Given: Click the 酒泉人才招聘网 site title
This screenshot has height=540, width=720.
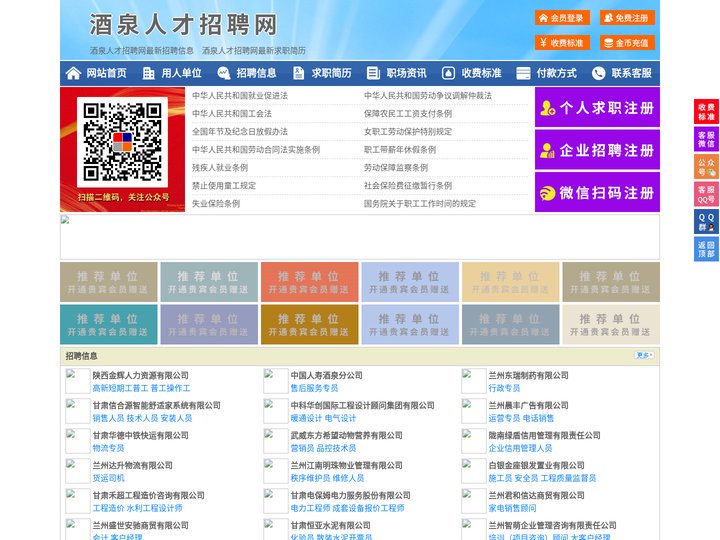Looking at the screenshot, I should 183,25.
